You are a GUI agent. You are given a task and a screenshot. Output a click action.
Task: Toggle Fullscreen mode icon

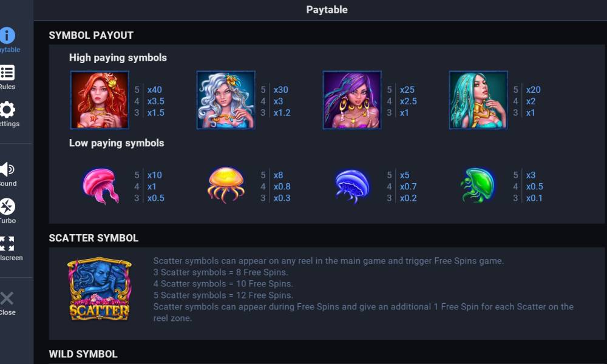click(7, 244)
